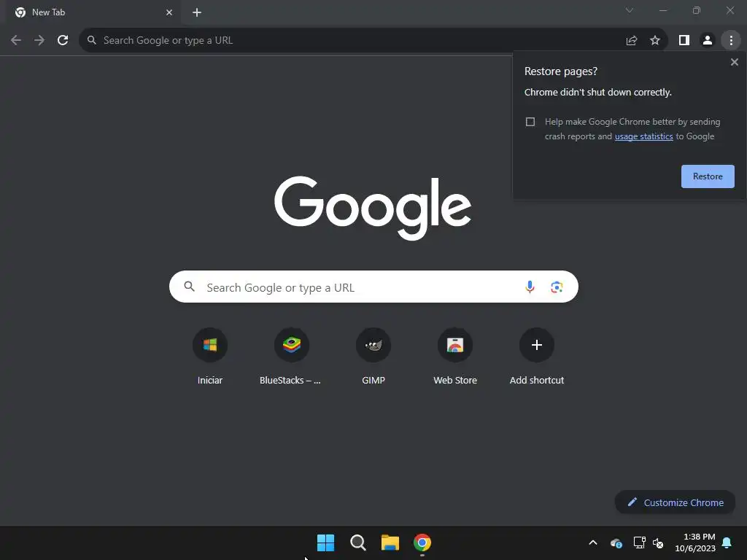The image size is (747, 560).
Task: Open the Chrome profile avatar menu
Action: pyautogui.click(x=708, y=41)
